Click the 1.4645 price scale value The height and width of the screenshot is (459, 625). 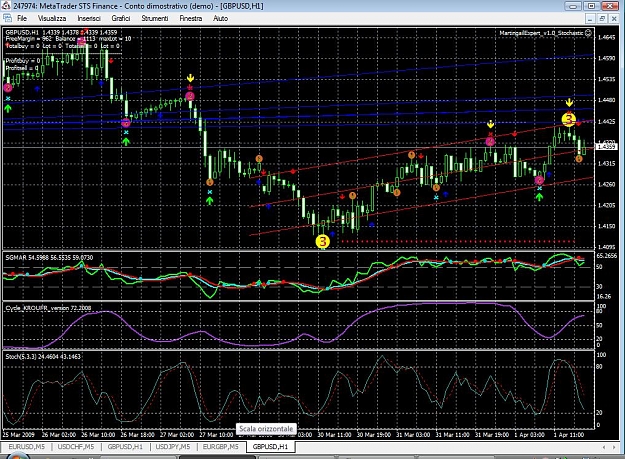607,37
